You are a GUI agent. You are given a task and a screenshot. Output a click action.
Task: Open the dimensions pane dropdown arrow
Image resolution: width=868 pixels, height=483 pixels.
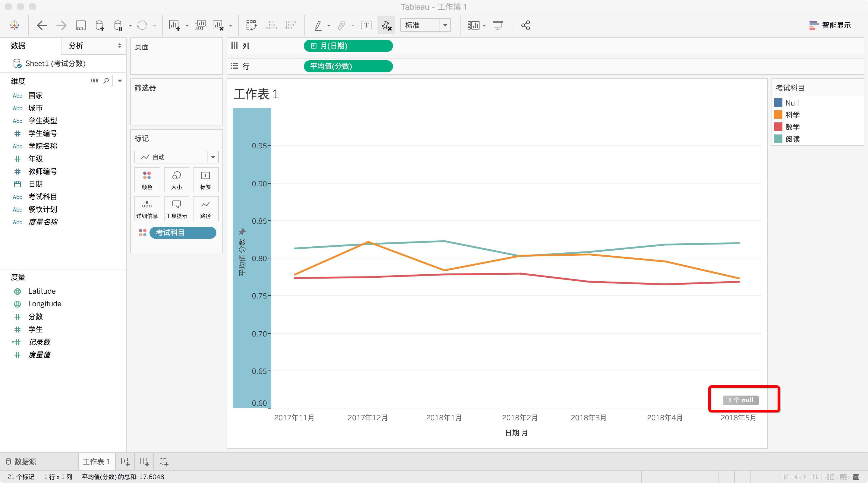(120, 80)
